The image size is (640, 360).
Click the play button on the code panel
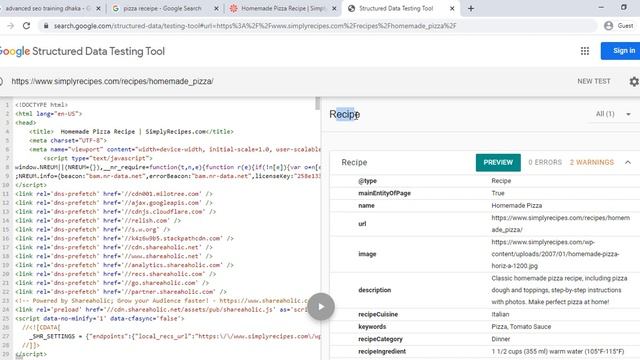point(321,307)
